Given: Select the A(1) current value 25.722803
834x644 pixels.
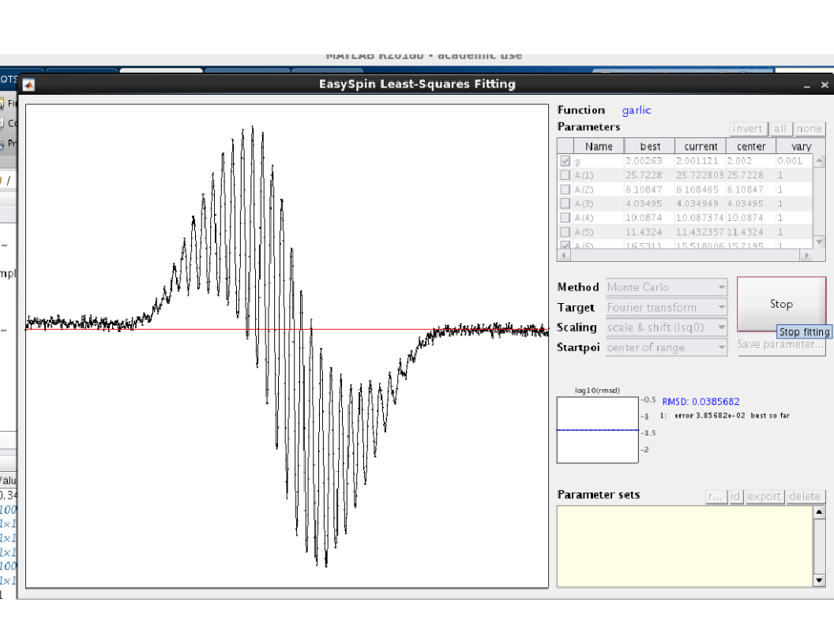Looking at the screenshot, I should (x=701, y=175).
